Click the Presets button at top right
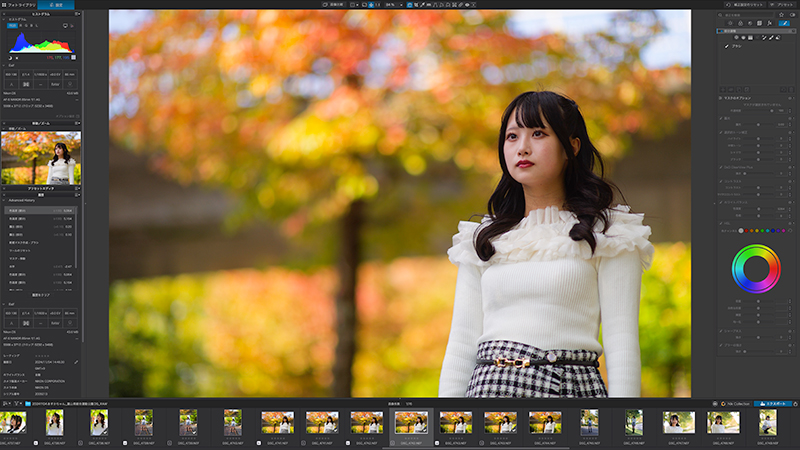This screenshot has height=450, width=800. point(783,5)
